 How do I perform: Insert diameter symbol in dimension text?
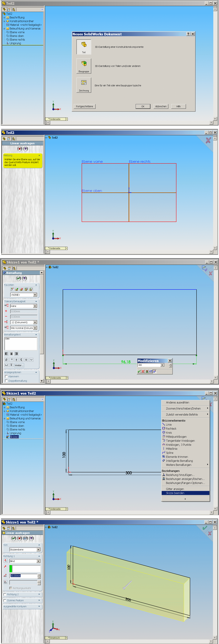(x=7, y=360)
